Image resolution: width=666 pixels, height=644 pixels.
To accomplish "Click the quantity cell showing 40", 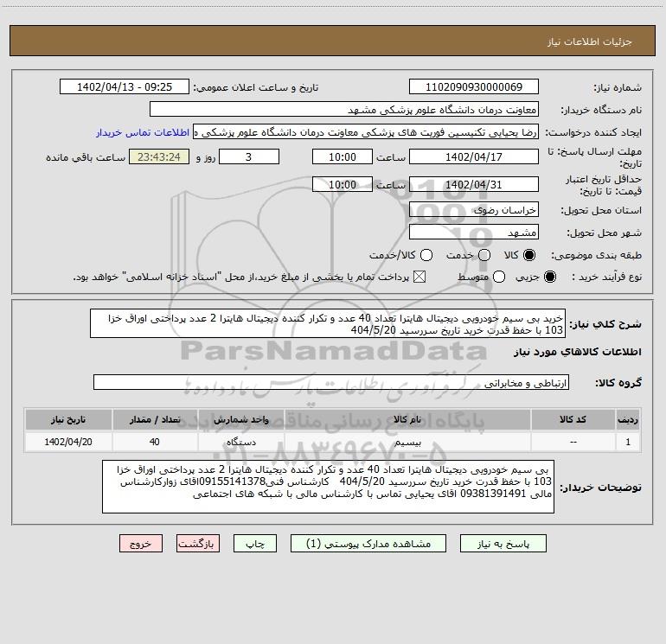I will [155, 442].
